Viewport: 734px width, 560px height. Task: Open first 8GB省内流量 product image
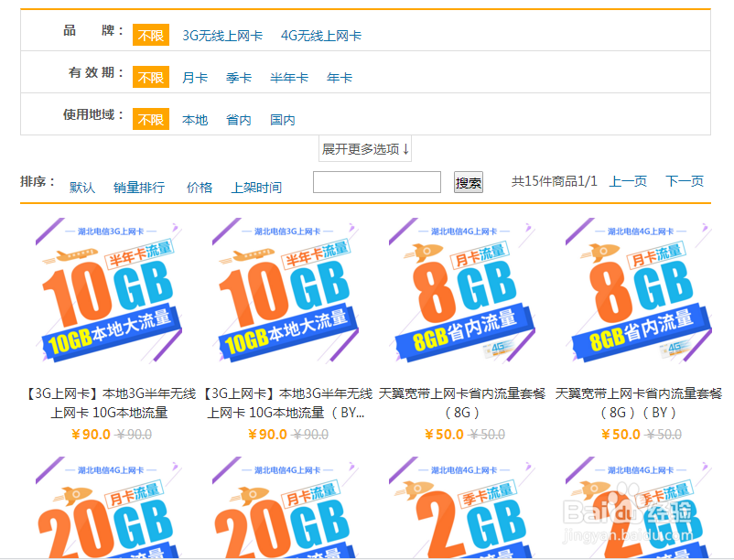(x=462, y=291)
